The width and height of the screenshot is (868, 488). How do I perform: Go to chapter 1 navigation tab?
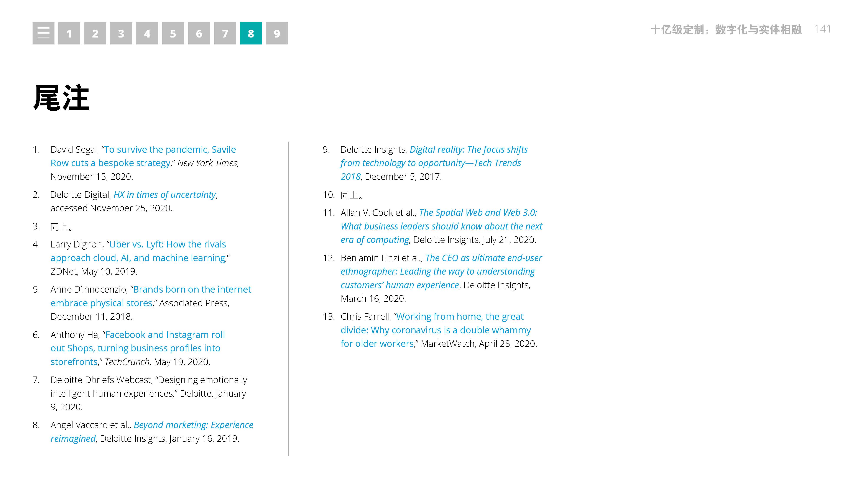[x=69, y=33]
